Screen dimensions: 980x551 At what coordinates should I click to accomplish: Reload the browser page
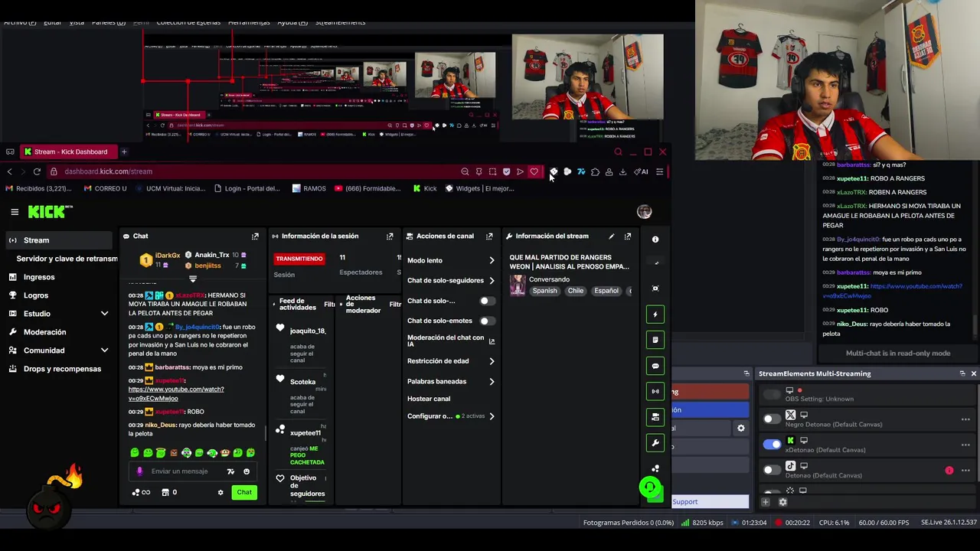click(37, 171)
